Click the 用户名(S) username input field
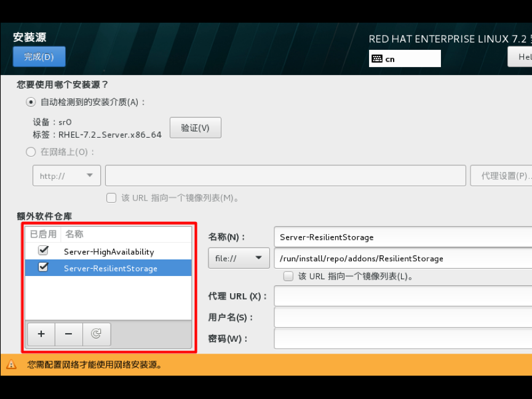The image size is (532, 399). [403, 317]
